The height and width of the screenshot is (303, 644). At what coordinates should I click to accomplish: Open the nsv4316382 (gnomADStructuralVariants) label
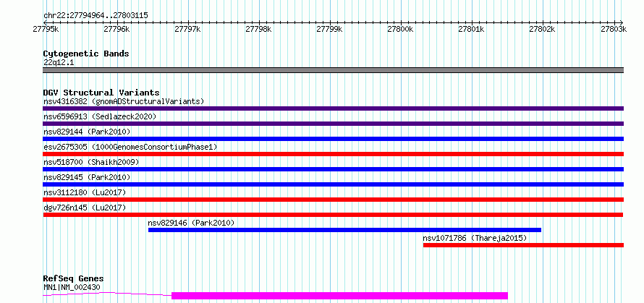[x=124, y=101]
